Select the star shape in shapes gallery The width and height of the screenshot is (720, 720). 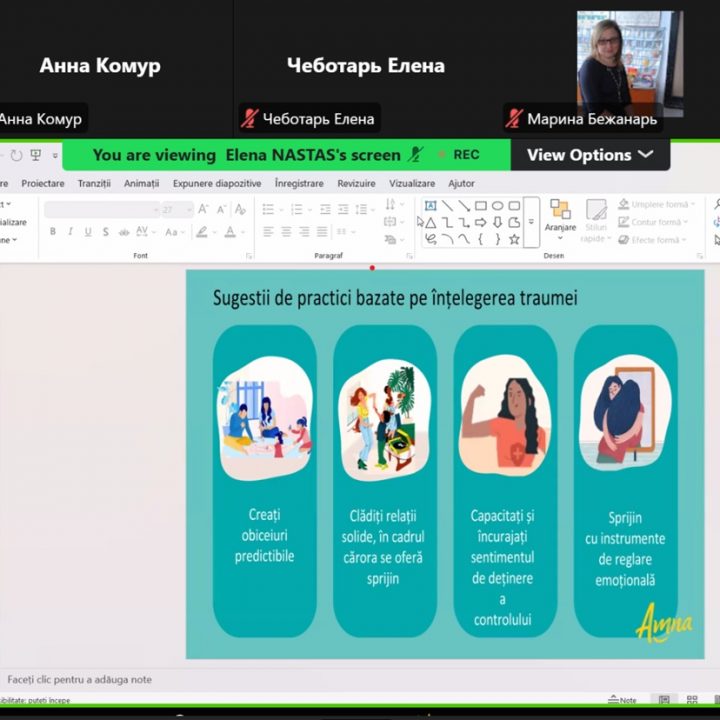pos(514,239)
